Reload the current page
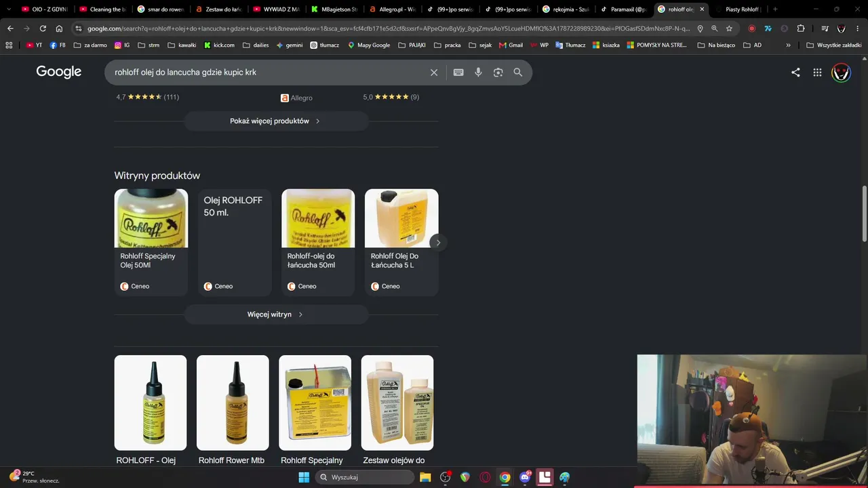868x488 pixels. (x=43, y=28)
